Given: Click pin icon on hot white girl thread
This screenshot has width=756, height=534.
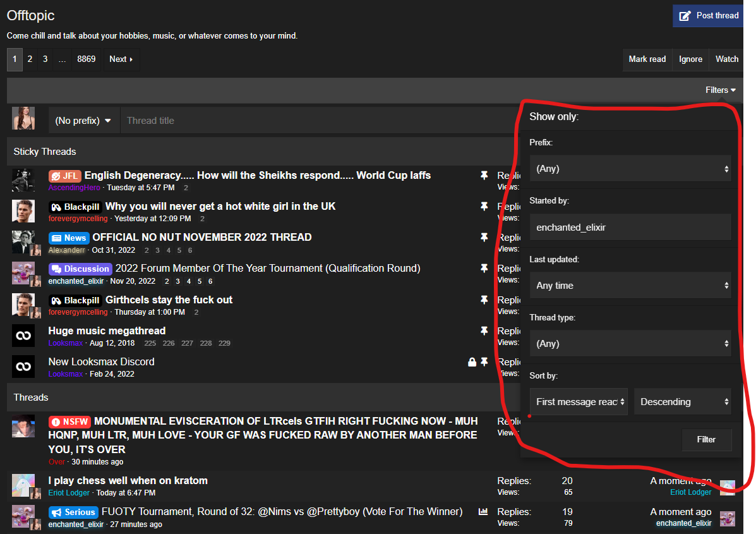Looking at the screenshot, I should [x=484, y=207].
